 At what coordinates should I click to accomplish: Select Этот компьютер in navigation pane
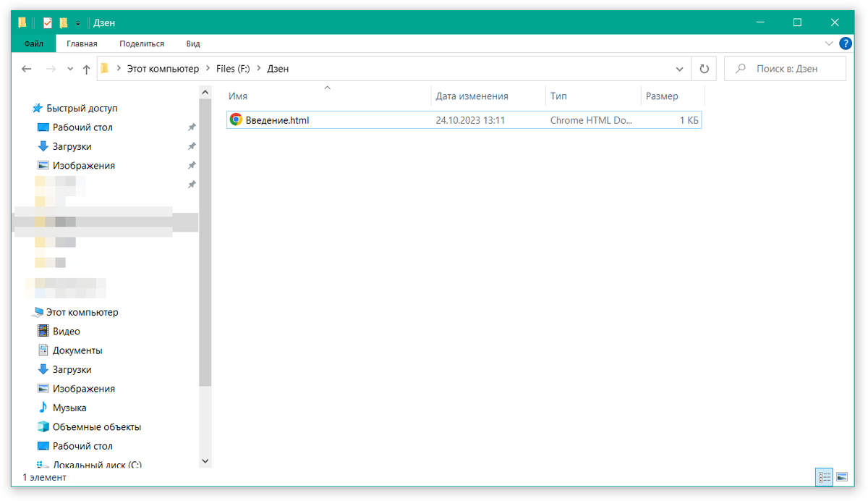point(82,312)
